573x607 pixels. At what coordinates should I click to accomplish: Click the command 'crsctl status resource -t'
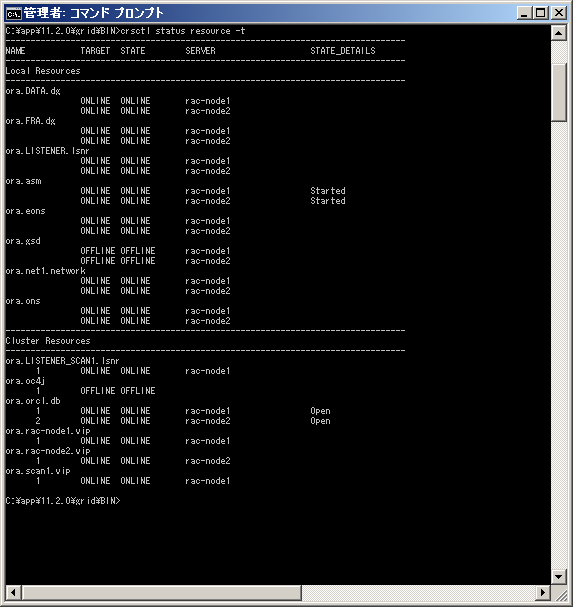(183, 31)
